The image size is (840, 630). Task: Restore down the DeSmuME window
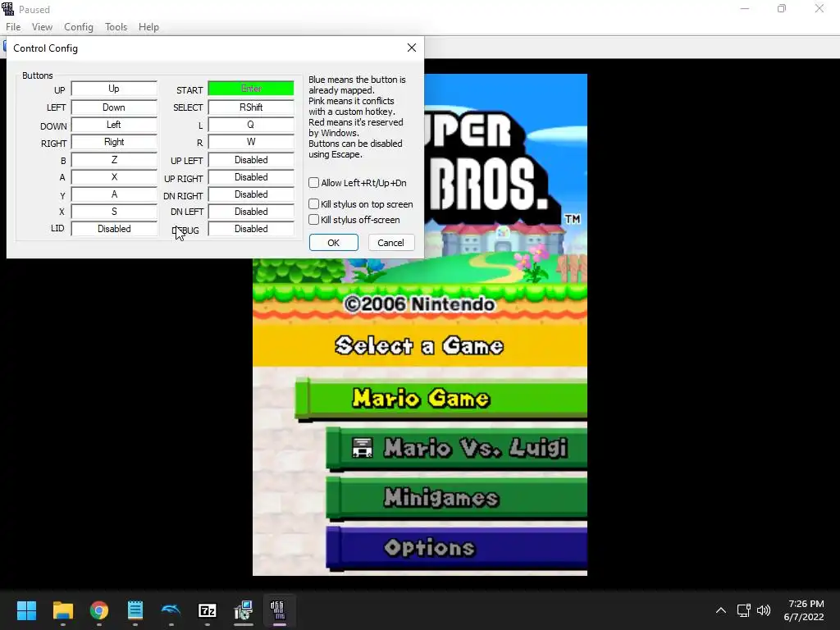(782, 8)
